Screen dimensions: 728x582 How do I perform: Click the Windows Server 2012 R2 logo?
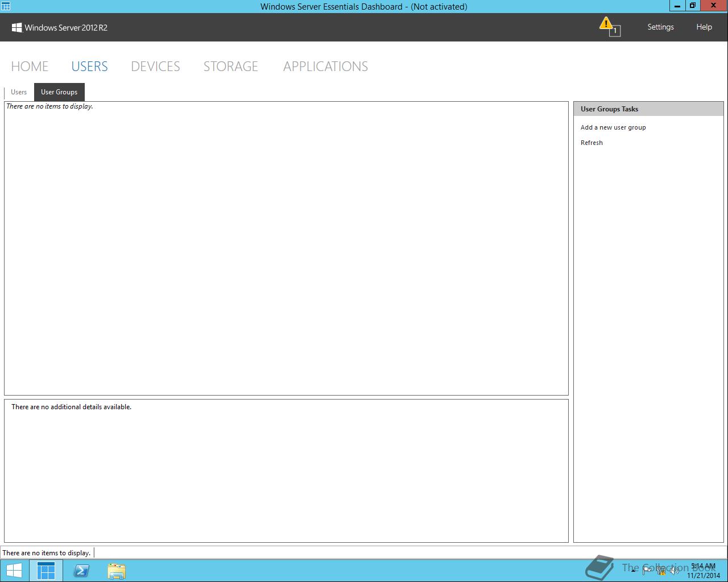click(60, 27)
